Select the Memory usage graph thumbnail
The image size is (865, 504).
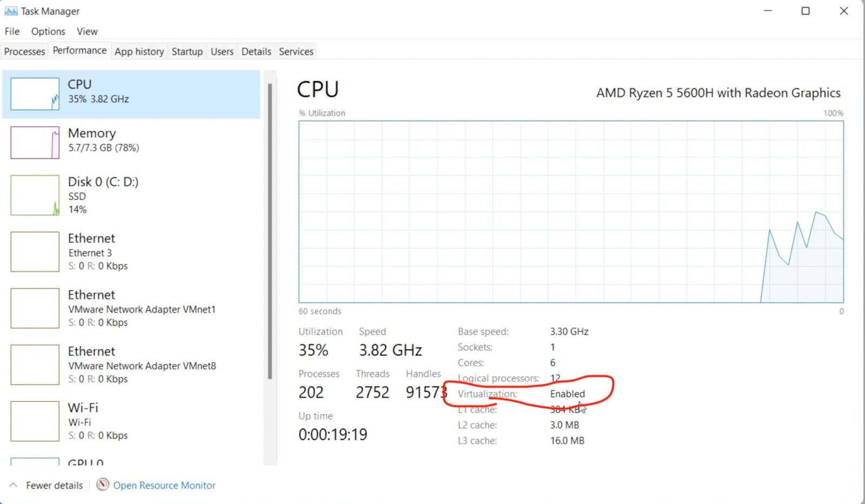(x=35, y=143)
